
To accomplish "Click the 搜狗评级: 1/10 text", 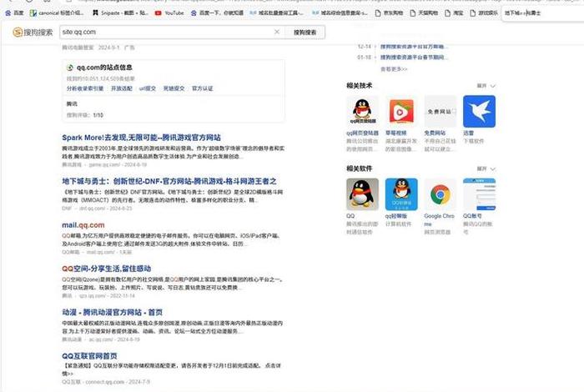I will 85,115.
